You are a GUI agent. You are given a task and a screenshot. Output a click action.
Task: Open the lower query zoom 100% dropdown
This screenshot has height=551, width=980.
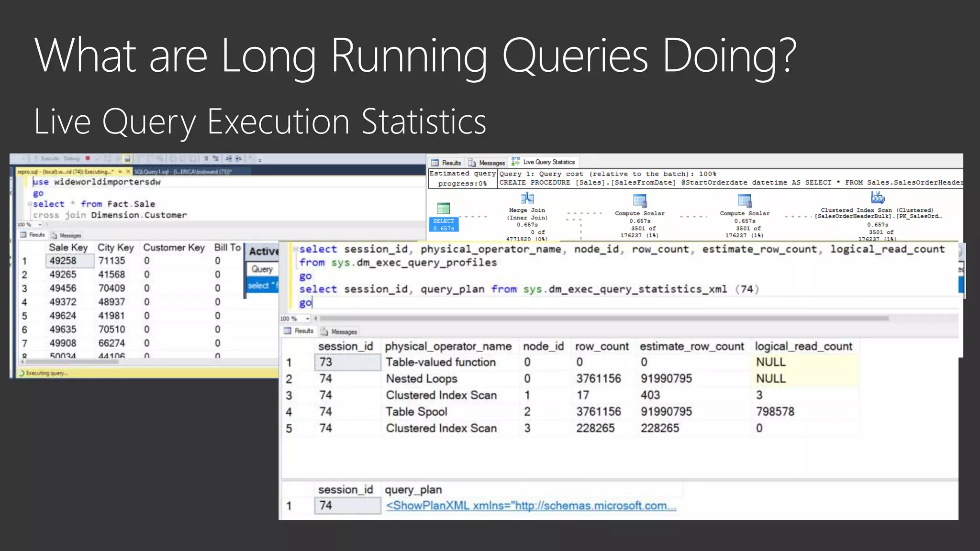307,319
